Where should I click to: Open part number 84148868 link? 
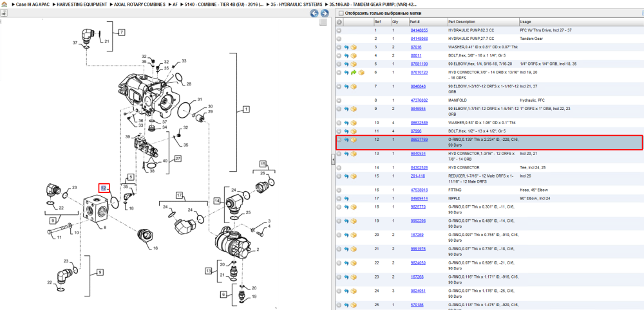(x=419, y=39)
